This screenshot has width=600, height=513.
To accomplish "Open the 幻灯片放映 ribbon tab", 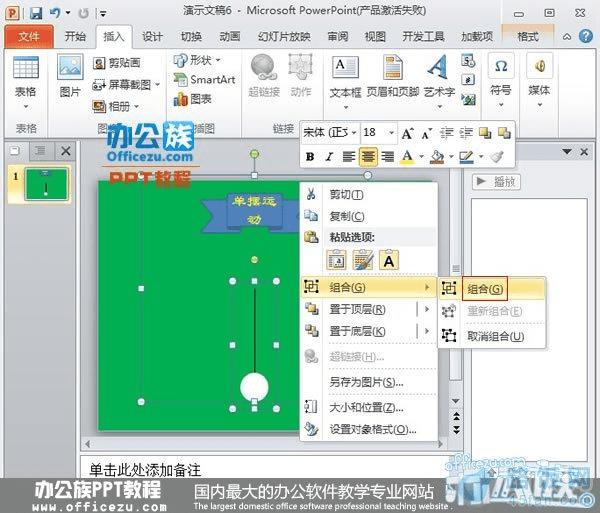I will [x=284, y=37].
